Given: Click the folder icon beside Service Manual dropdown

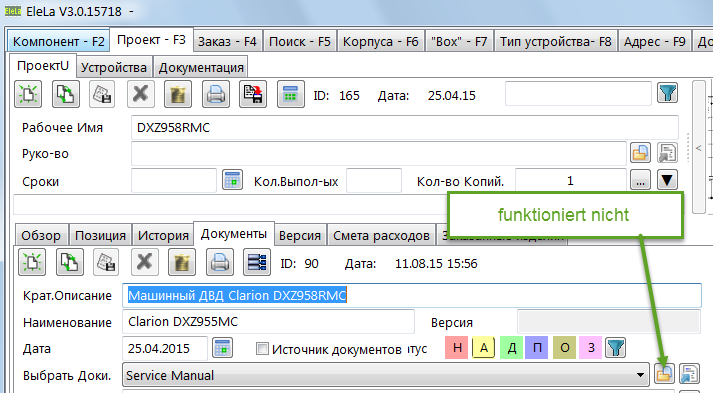Looking at the screenshot, I should click(x=664, y=374).
